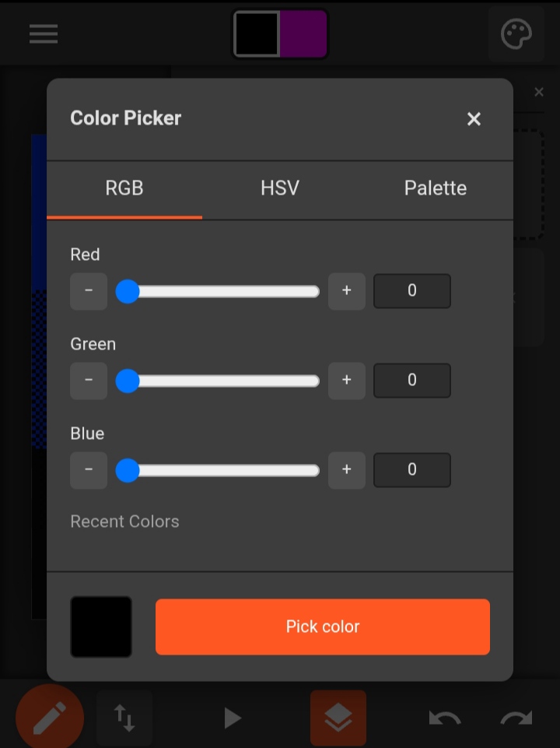Select the RGB tab
Image resolution: width=560 pixels, height=748 pixels.
(124, 188)
